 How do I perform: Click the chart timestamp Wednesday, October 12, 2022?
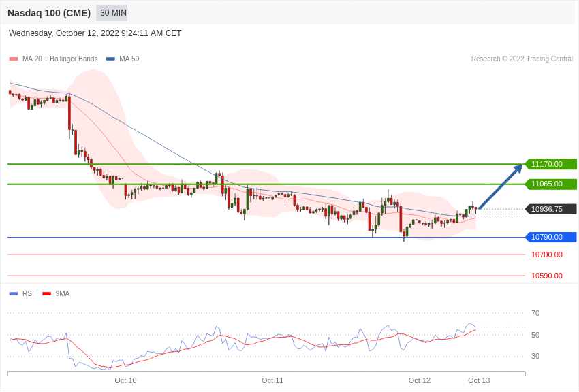coord(95,33)
